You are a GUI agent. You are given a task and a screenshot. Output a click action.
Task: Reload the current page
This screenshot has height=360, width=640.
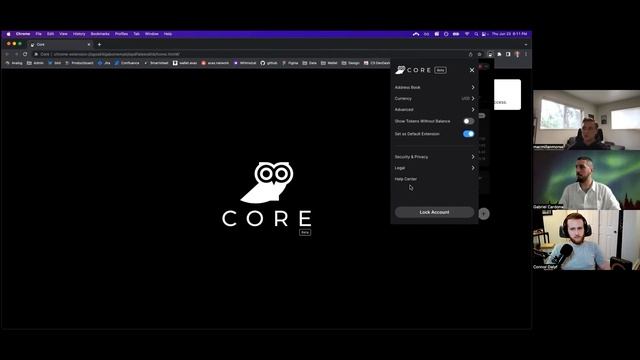[x=25, y=54]
